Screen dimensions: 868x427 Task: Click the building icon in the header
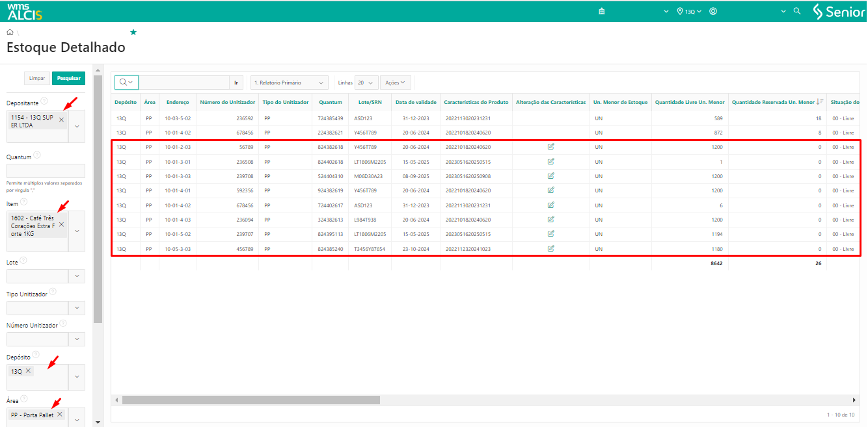(601, 11)
